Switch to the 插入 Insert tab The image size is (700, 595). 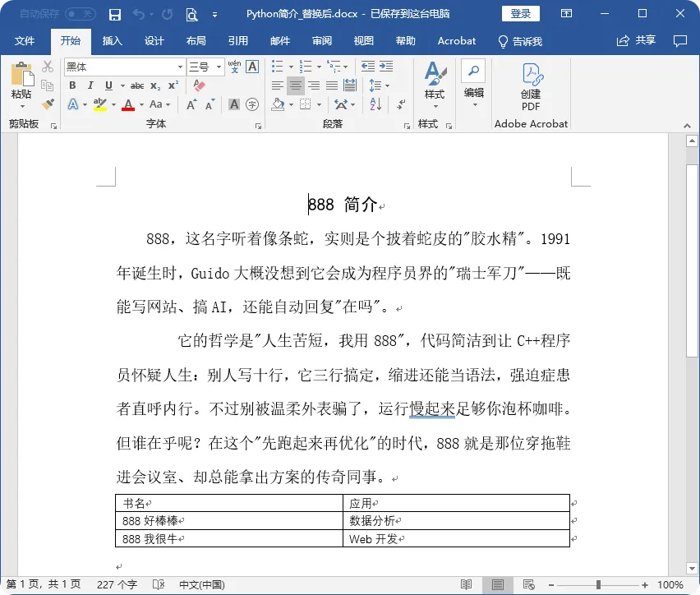(112, 41)
